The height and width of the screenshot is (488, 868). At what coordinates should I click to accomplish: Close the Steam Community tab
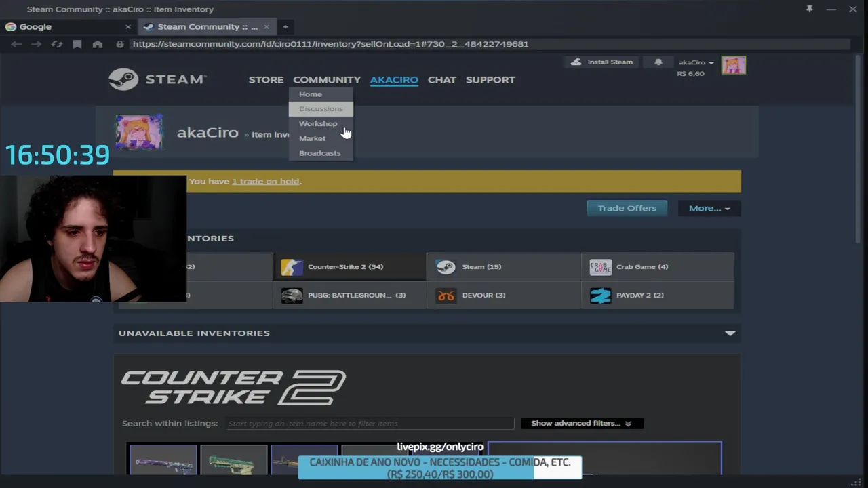click(x=267, y=27)
